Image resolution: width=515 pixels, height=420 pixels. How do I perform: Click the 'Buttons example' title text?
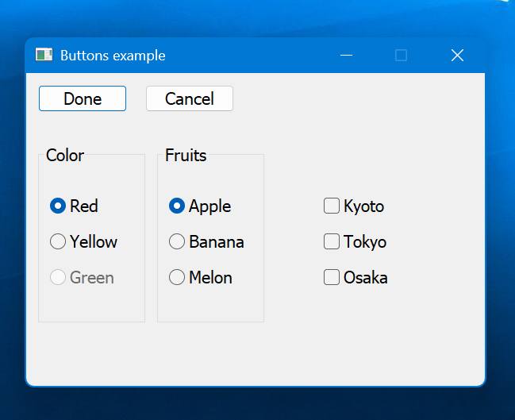coord(113,56)
